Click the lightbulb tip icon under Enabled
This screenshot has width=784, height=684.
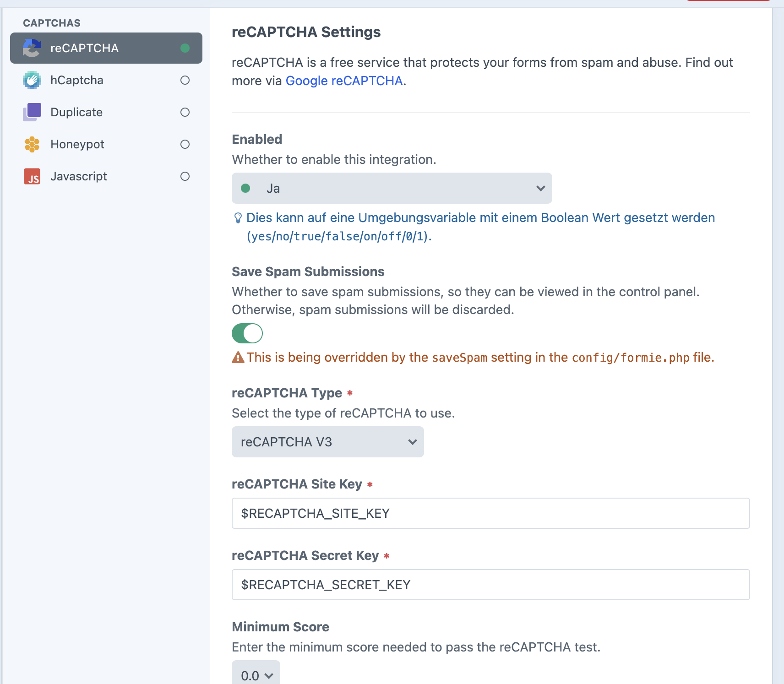tap(237, 217)
